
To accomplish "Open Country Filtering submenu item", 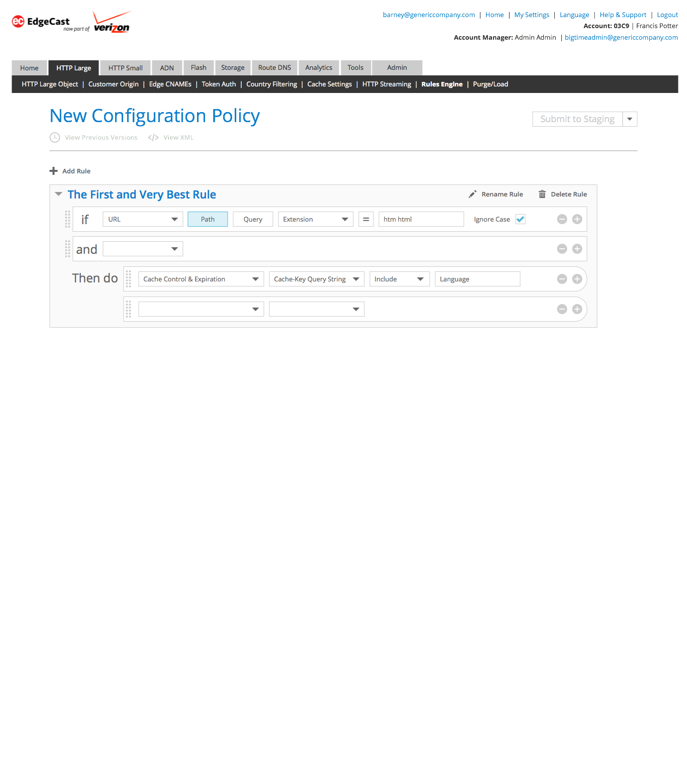I will point(271,84).
